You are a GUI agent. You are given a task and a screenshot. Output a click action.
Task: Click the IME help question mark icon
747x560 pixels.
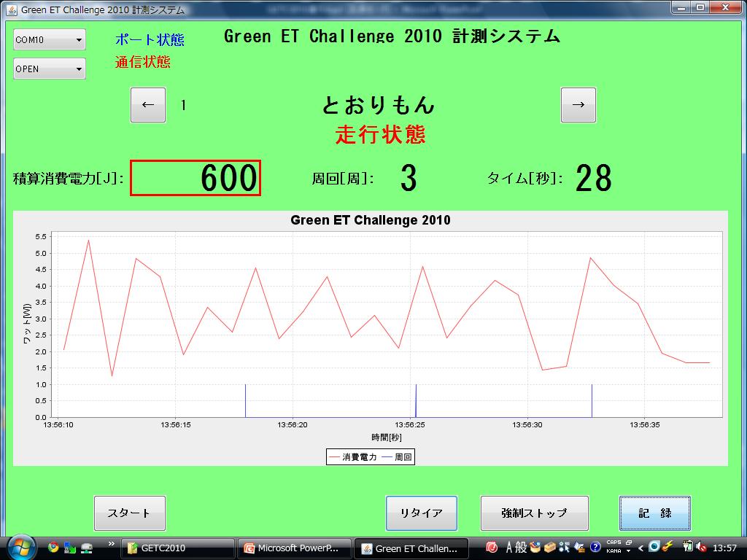click(x=595, y=548)
